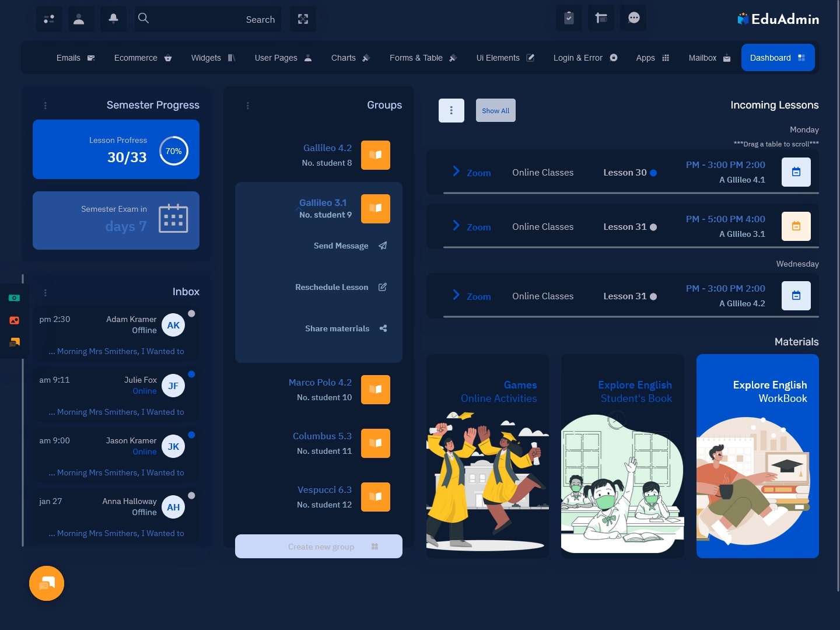Open Julie Fox inbox message
Viewport: 840px width, 630px height.
(116, 395)
